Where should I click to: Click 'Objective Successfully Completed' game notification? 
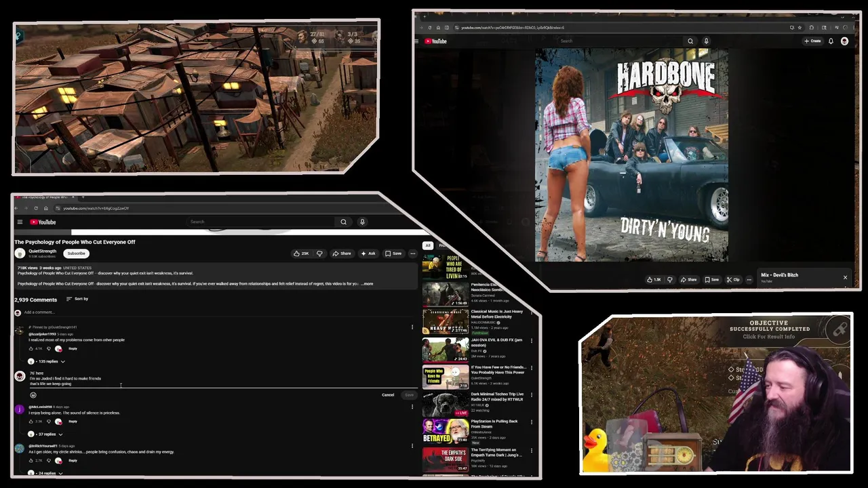click(x=770, y=329)
